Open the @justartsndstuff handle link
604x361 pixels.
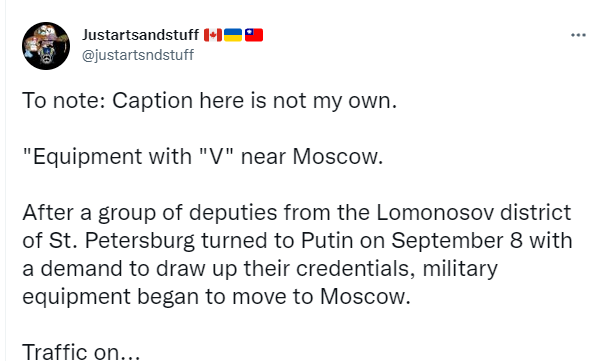pos(138,55)
